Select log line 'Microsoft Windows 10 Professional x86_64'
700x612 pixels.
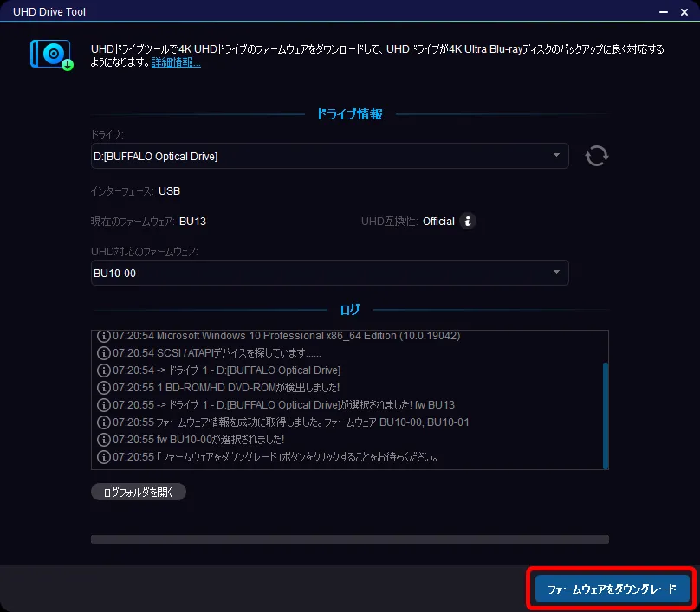[286, 336]
